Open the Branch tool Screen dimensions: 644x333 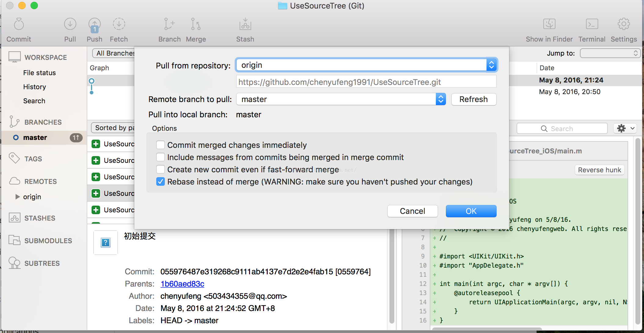[169, 24]
